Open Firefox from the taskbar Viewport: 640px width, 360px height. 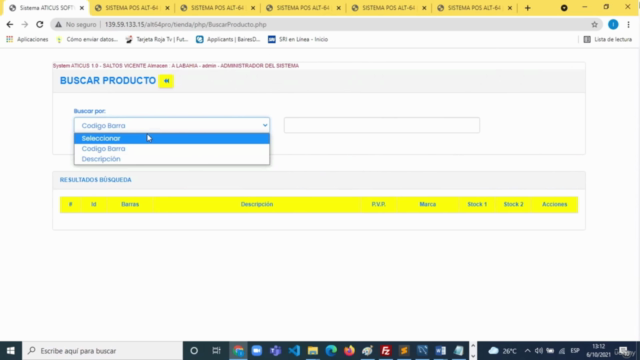click(x=349, y=351)
